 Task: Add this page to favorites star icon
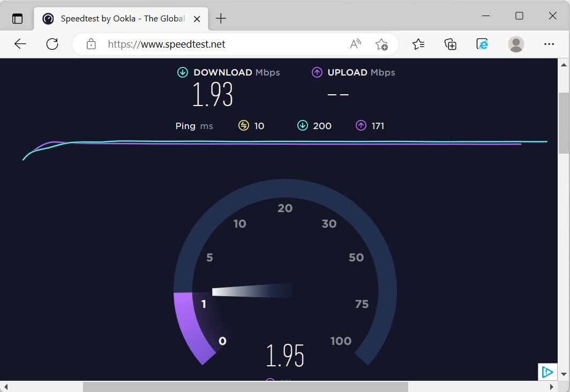pos(381,44)
